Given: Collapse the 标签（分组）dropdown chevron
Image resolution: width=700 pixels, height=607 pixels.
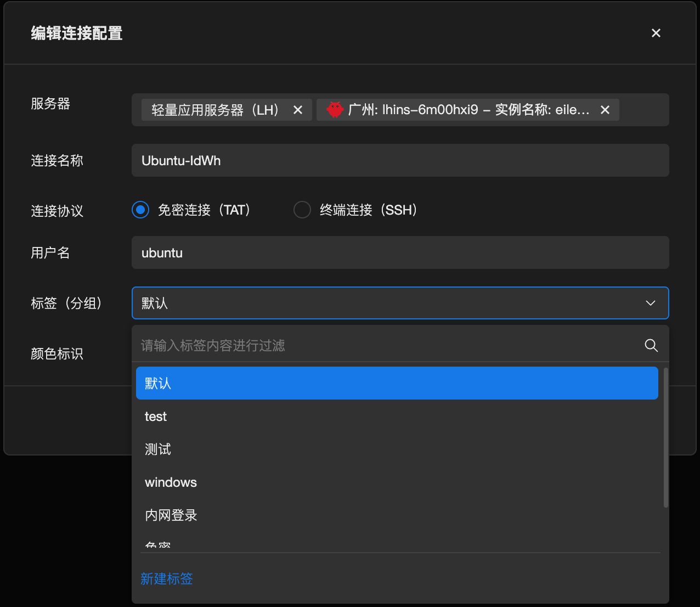Looking at the screenshot, I should click(651, 303).
